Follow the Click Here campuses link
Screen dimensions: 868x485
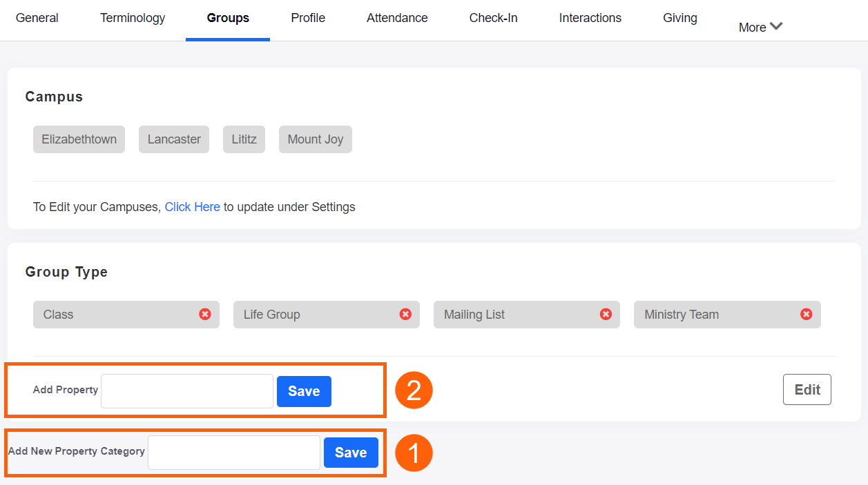click(192, 207)
